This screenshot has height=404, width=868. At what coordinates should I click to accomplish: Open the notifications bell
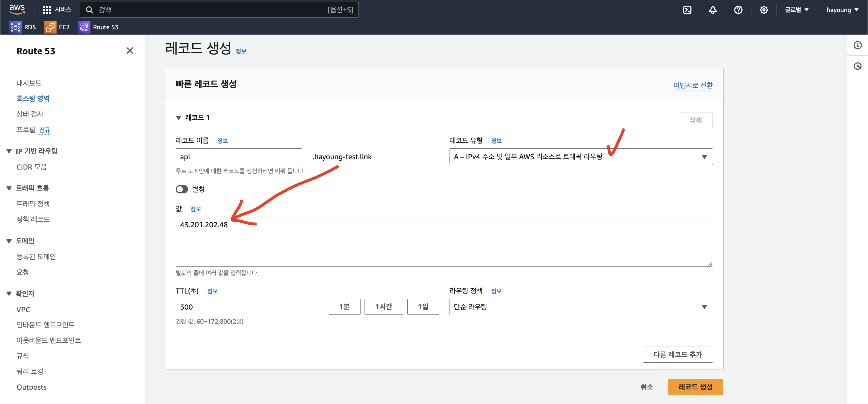713,10
